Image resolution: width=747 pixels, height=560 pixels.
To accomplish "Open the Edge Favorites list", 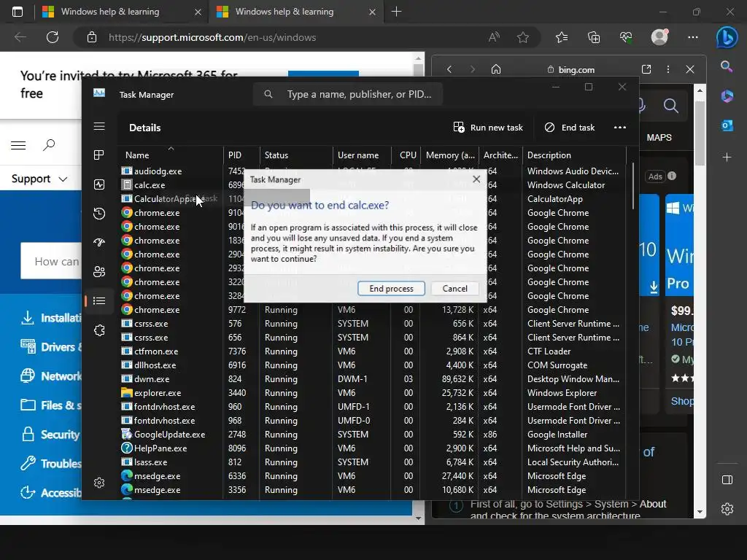I will pyautogui.click(x=562, y=37).
